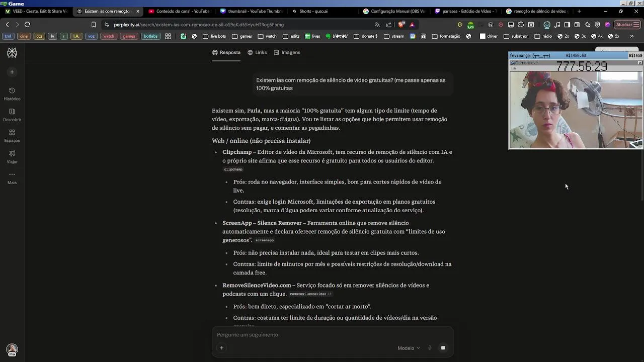Screen dimensions: 644x362
Task: Open the Brave VPN shield icon
Action: pyautogui.click(x=597, y=24)
